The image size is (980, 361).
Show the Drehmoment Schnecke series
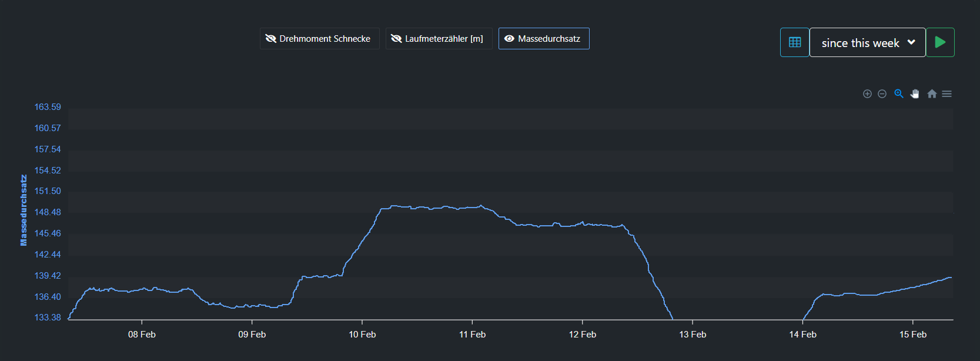click(x=319, y=39)
